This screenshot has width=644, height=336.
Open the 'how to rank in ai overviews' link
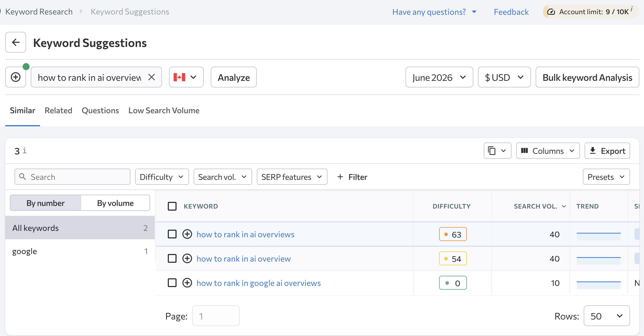245,234
